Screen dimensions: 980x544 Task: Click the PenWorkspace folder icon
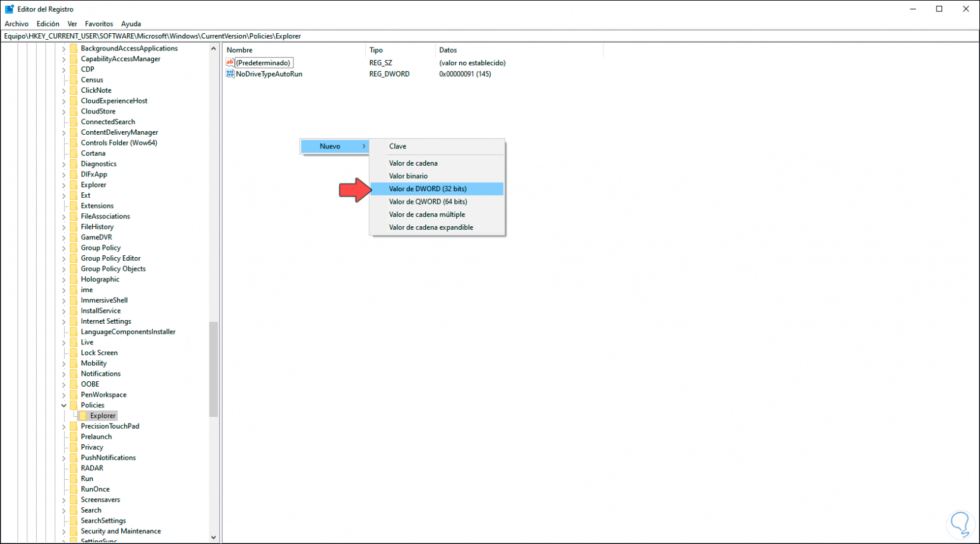(x=74, y=394)
